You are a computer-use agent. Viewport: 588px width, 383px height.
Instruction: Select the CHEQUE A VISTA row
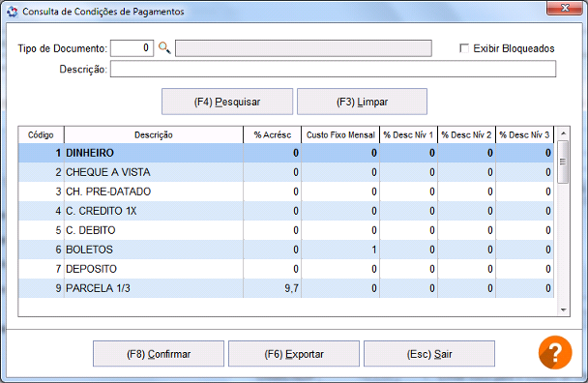(286, 172)
